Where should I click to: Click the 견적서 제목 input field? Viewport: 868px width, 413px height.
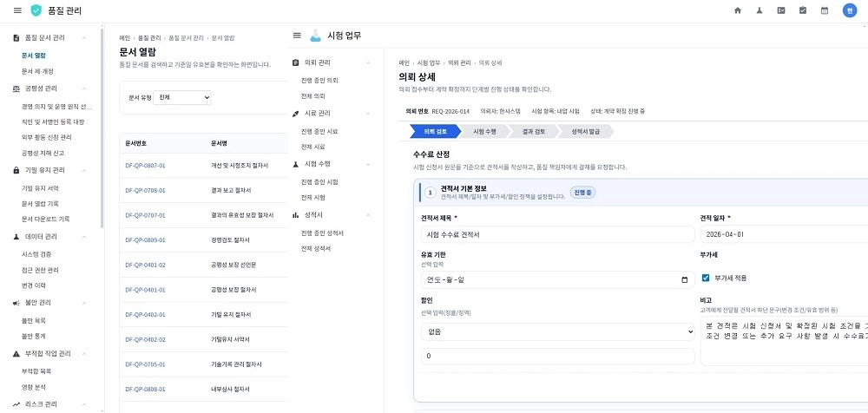click(557, 234)
